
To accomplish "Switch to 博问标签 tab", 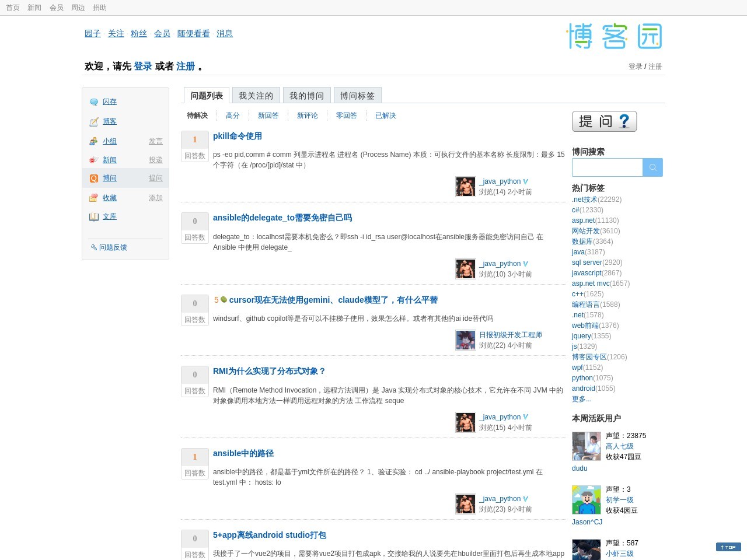I will pyautogui.click(x=357, y=96).
